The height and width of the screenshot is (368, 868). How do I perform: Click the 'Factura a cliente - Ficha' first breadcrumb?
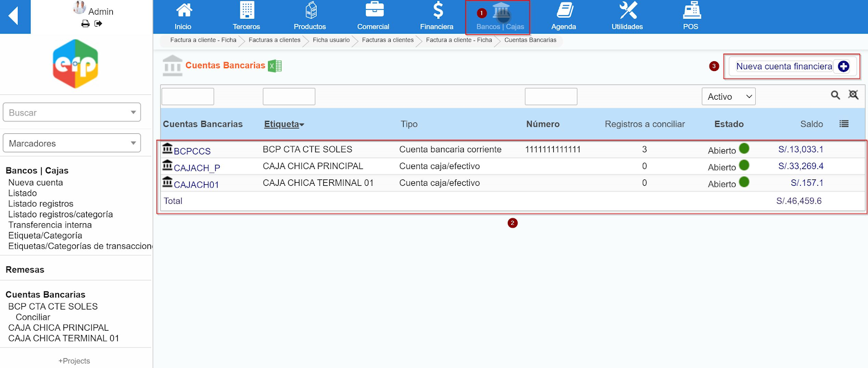pyautogui.click(x=203, y=40)
